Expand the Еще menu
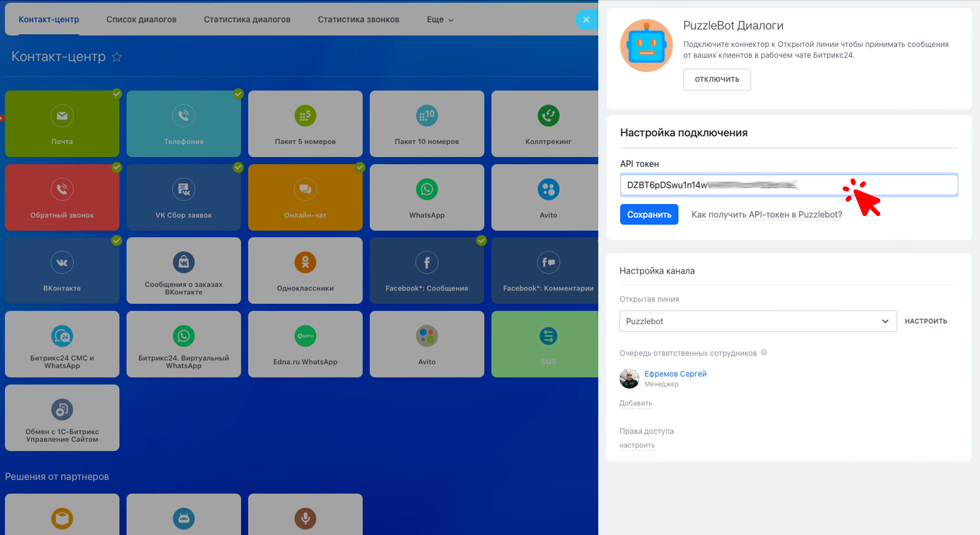 (440, 20)
